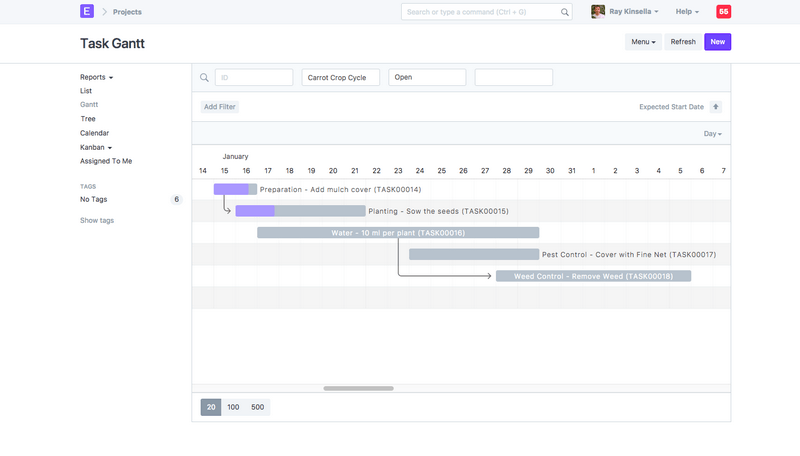The image size is (800, 456).
Task: Open the Help menu
Action: click(687, 12)
